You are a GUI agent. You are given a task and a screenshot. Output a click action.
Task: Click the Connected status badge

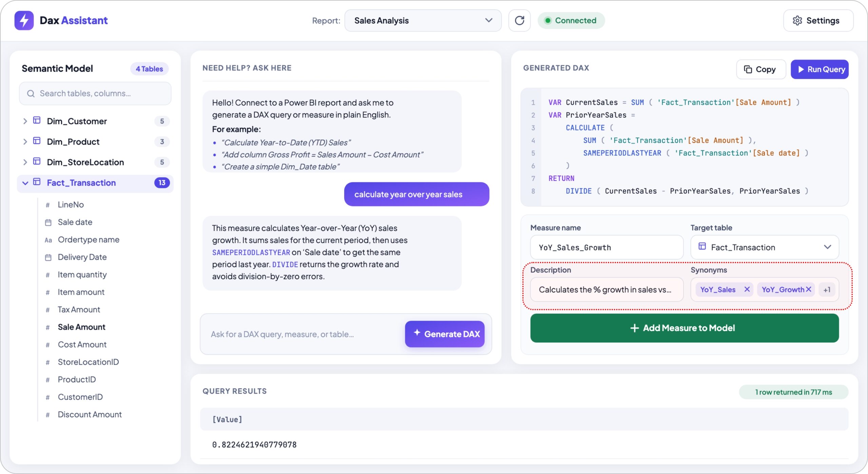[x=571, y=21]
